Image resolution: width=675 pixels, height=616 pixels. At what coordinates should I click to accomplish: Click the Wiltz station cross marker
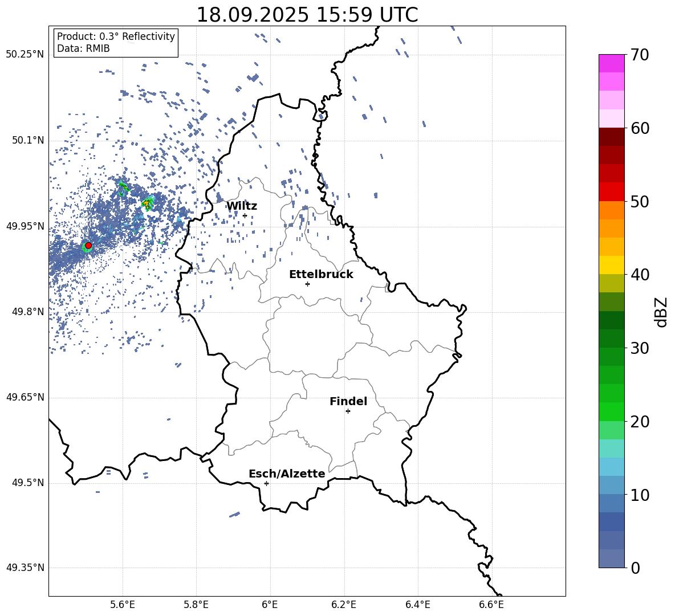(x=245, y=215)
